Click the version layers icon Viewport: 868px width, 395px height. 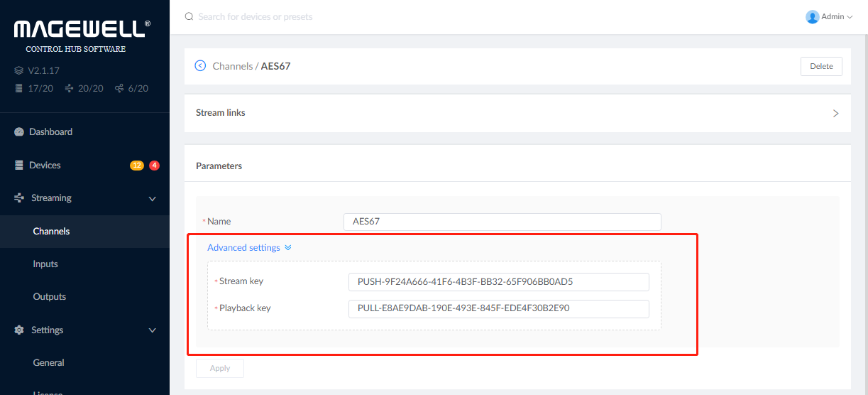click(x=19, y=71)
